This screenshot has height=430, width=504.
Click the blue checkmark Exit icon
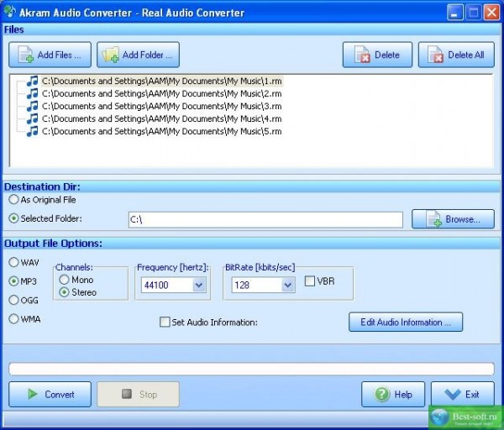click(454, 395)
